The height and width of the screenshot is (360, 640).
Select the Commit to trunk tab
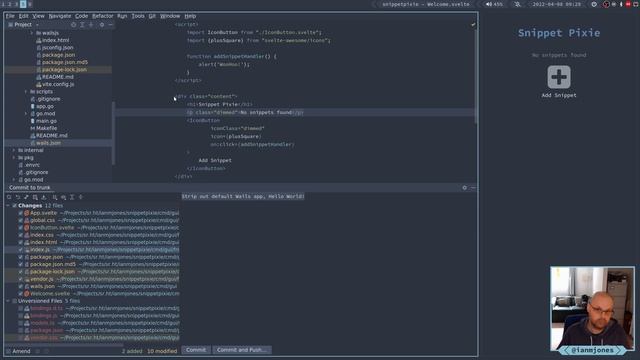[x=29, y=188]
